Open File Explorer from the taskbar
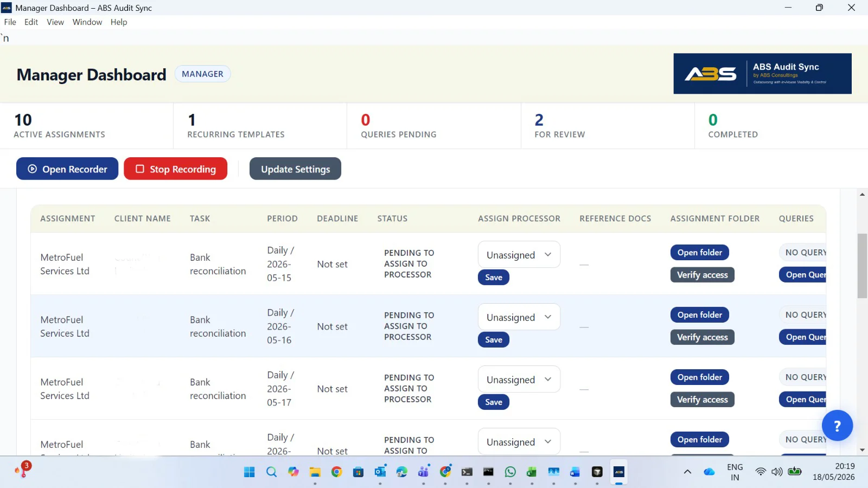The width and height of the screenshot is (868, 488). [x=315, y=472]
